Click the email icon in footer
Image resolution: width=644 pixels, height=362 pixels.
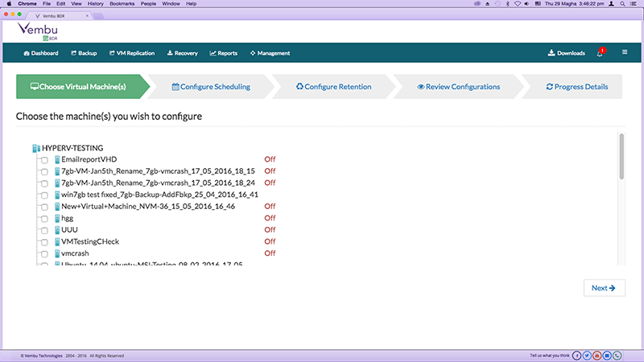pos(607,356)
